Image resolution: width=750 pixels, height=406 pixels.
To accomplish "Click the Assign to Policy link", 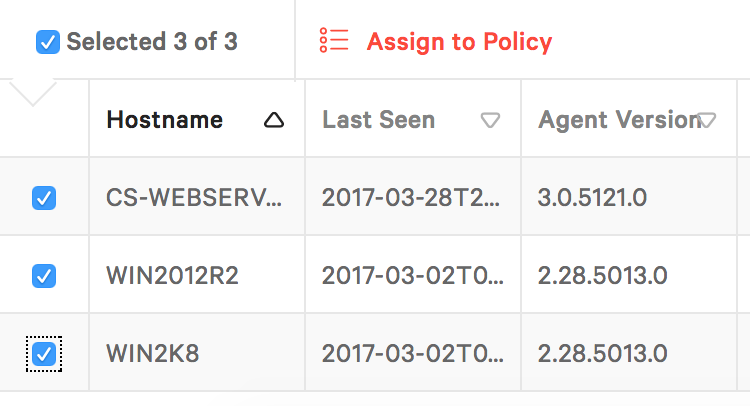I will click(459, 42).
